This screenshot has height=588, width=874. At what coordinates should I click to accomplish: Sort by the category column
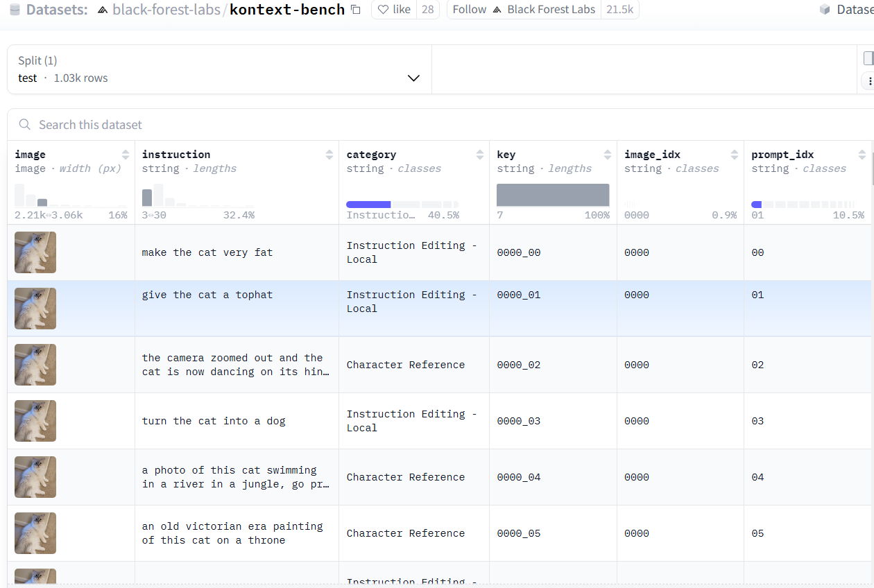pyautogui.click(x=480, y=155)
